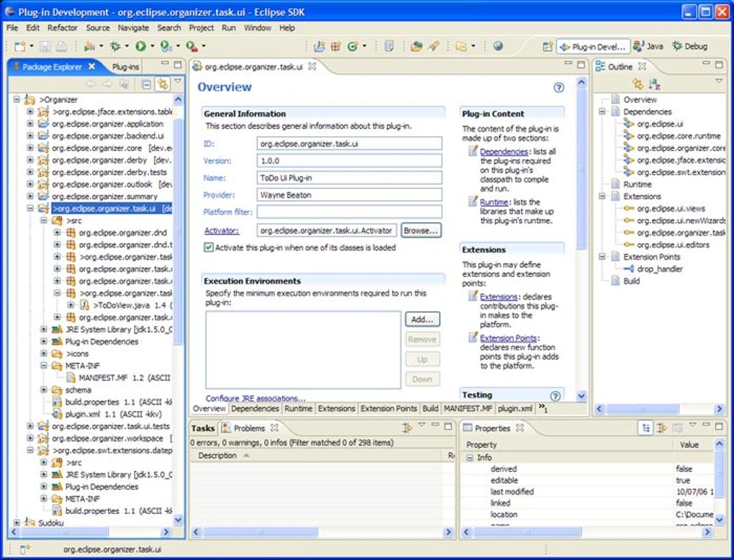Image resolution: width=734 pixels, height=560 pixels.
Task: Open the Refactor menu
Action: 63,27
